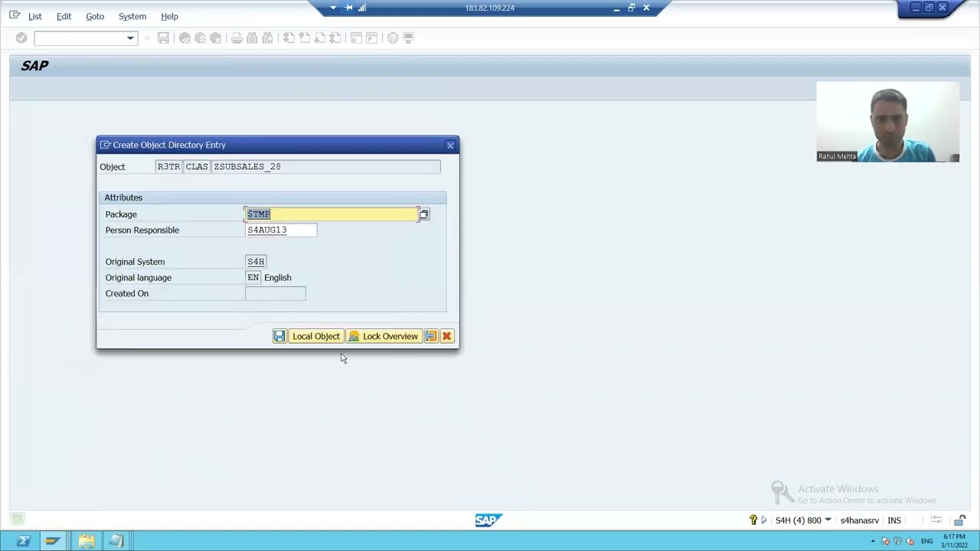Screen dimensions: 980x551
Task: Click the small triangle in the status bar
Action: (x=763, y=520)
